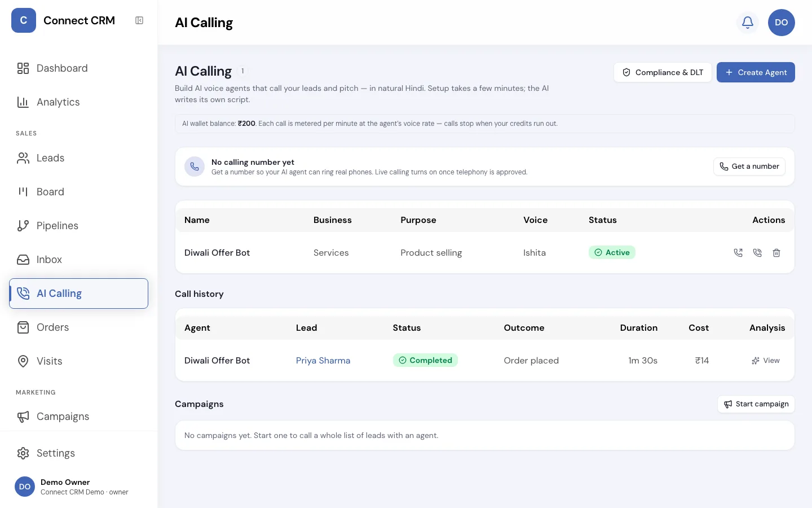Screen dimensions: 812x508
Task: Click the ₹200 wallet balance amount
Action: tap(247, 124)
